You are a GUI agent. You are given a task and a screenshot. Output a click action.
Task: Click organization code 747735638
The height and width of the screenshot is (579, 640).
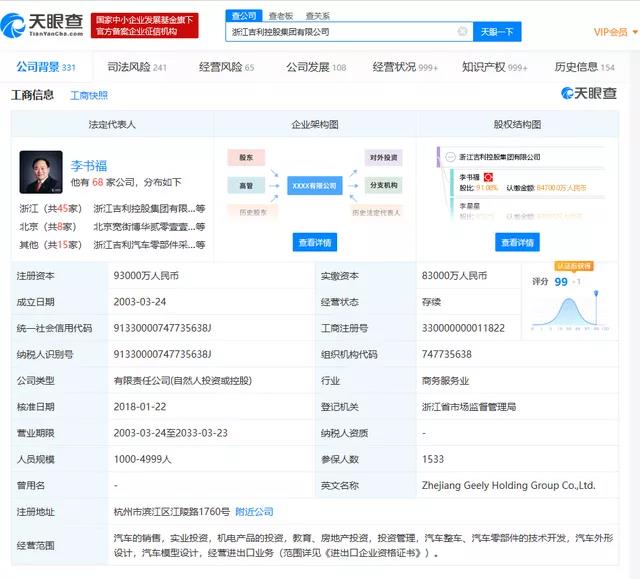click(447, 354)
